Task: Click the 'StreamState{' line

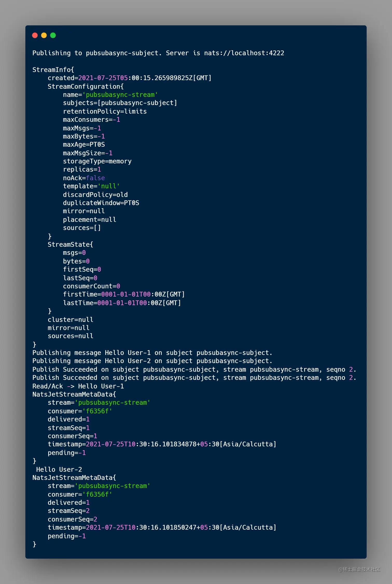Action: [x=70, y=245]
